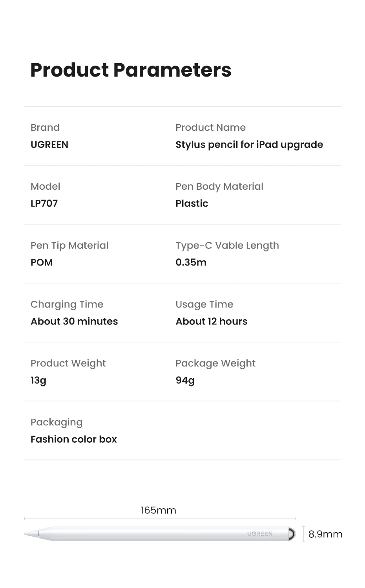Click the POM pen tip value

click(42, 262)
